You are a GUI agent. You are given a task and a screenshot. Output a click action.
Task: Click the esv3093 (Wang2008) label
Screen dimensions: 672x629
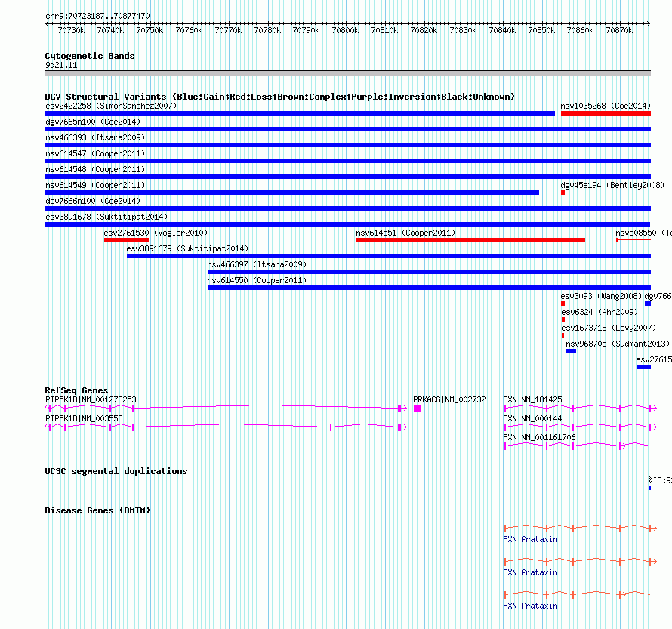601,296
